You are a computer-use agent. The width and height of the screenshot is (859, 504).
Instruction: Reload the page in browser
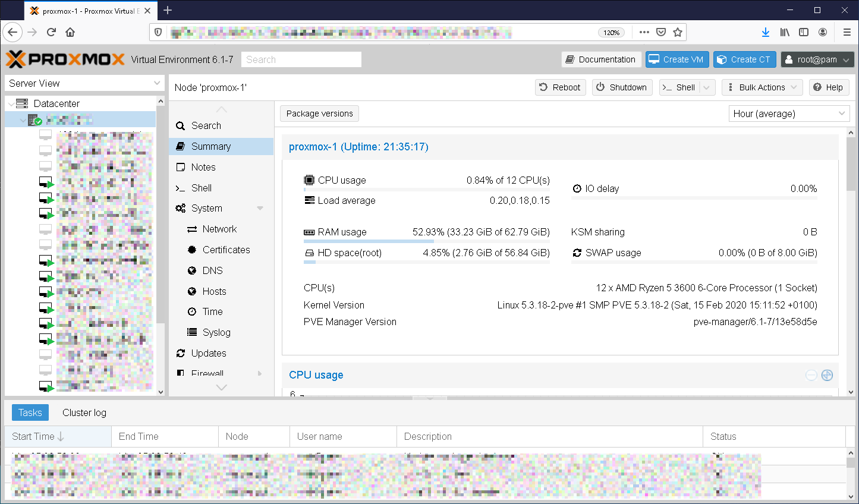click(51, 32)
